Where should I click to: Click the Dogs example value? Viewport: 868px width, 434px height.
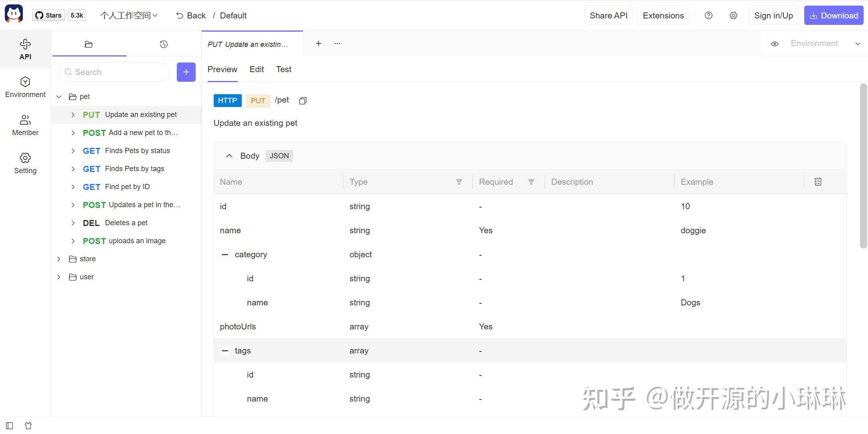[690, 303]
